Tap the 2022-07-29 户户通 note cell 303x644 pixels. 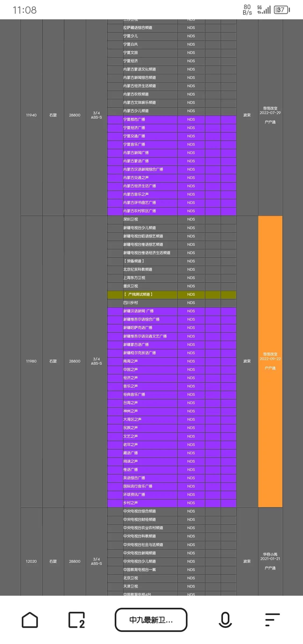[x=270, y=115]
